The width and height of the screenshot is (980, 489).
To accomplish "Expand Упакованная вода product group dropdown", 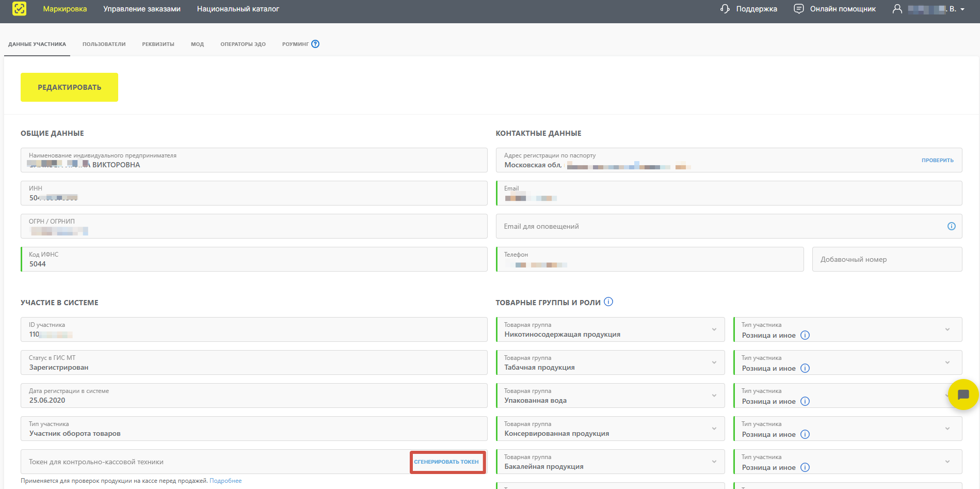I will click(x=714, y=396).
